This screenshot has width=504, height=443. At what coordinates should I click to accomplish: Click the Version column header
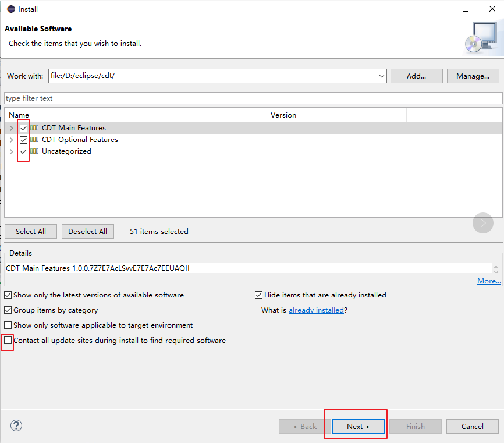[x=283, y=115]
